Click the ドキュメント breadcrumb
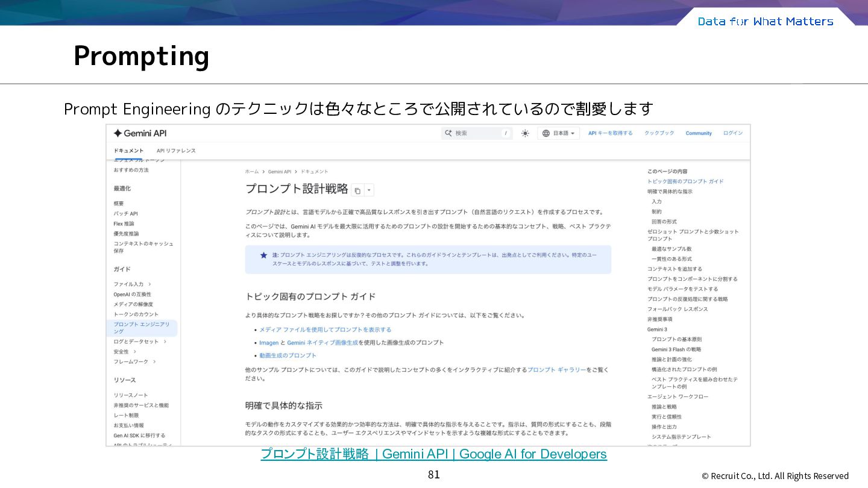This screenshot has height=488, width=868. click(x=315, y=172)
